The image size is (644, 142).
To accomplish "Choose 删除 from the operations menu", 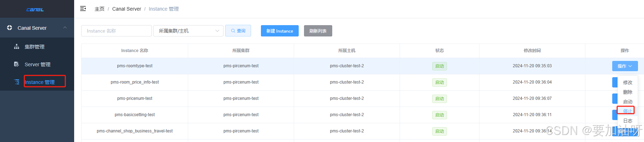I will 628,92.
